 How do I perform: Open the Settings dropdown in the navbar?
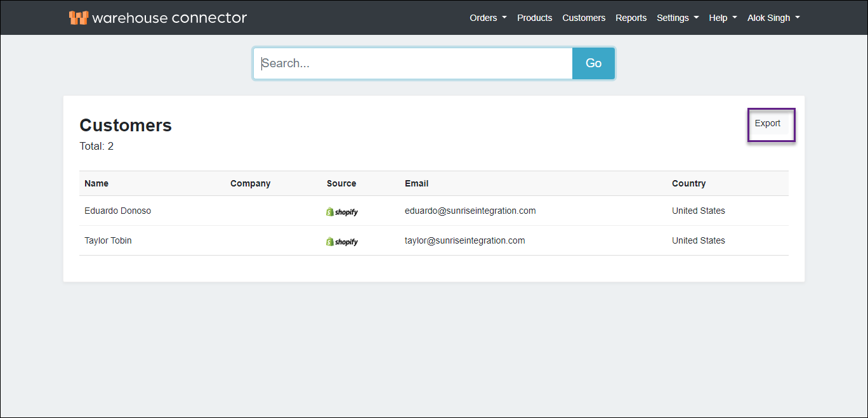click(677, 18)
